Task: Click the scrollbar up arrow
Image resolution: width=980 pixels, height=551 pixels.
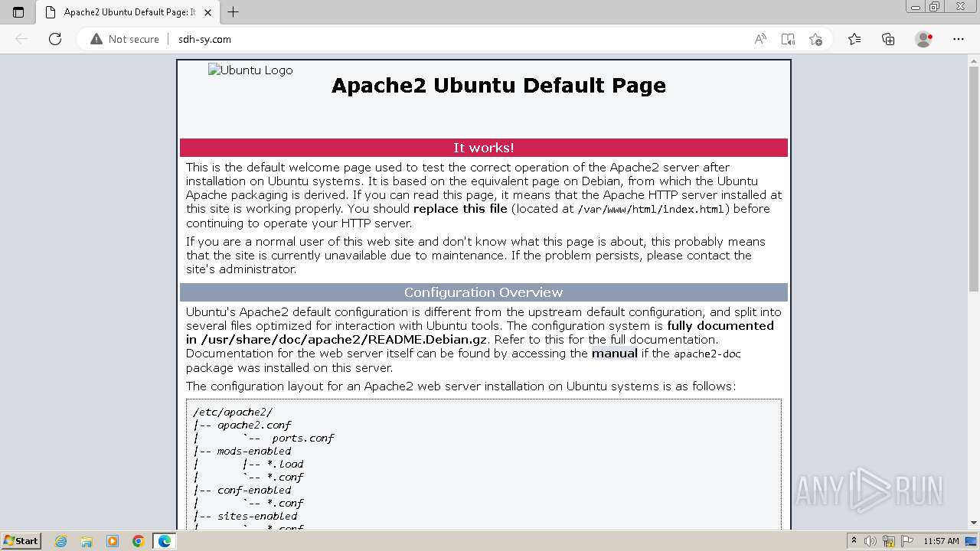Action: [974, 60]
